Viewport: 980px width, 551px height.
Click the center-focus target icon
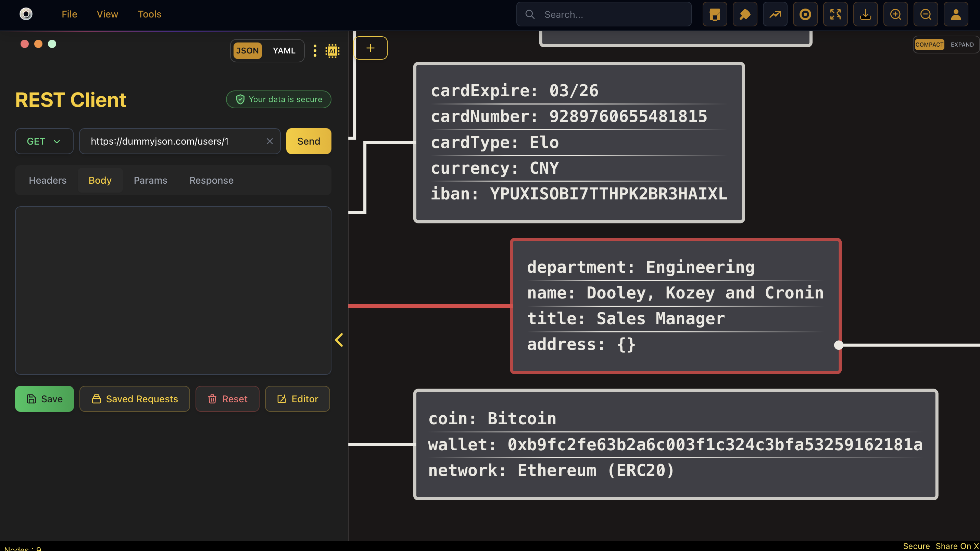click(x=805, y=14)
